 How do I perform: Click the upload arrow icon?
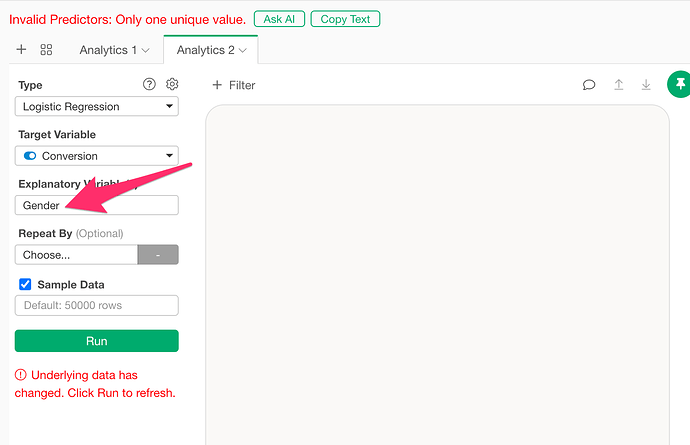619,85
